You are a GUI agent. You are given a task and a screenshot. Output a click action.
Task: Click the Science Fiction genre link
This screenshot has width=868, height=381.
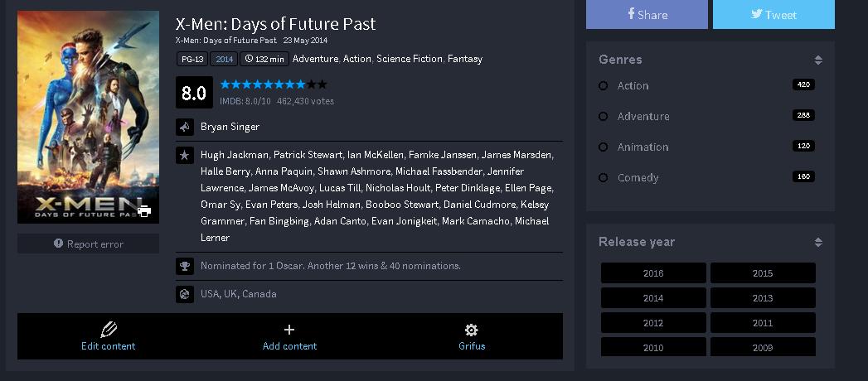pos(410,59)
